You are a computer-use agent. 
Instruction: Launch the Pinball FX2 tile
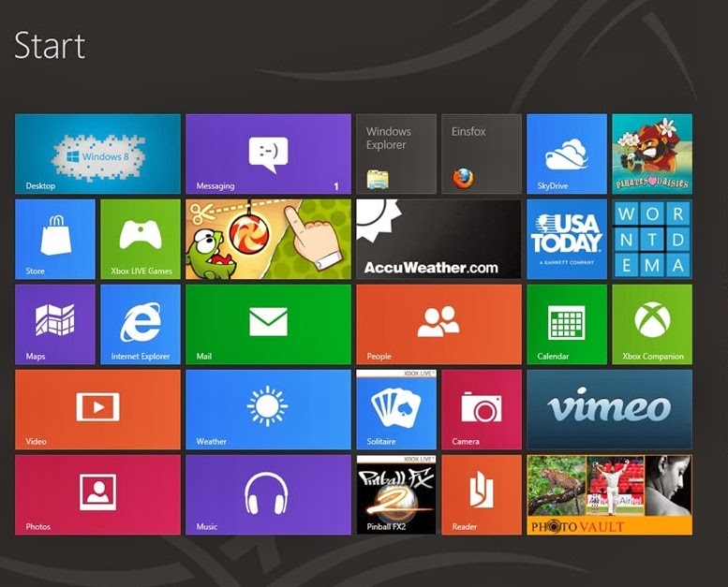tap(396, 494)
